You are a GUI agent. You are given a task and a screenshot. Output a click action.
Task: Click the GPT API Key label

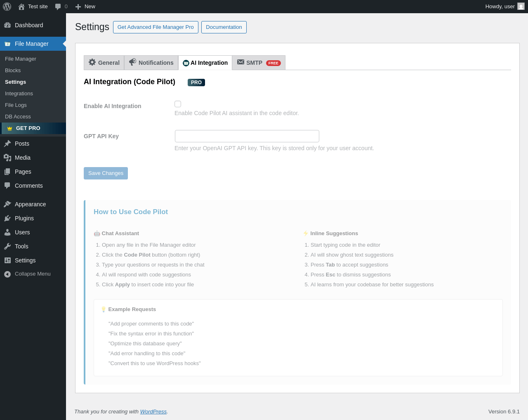101,136
